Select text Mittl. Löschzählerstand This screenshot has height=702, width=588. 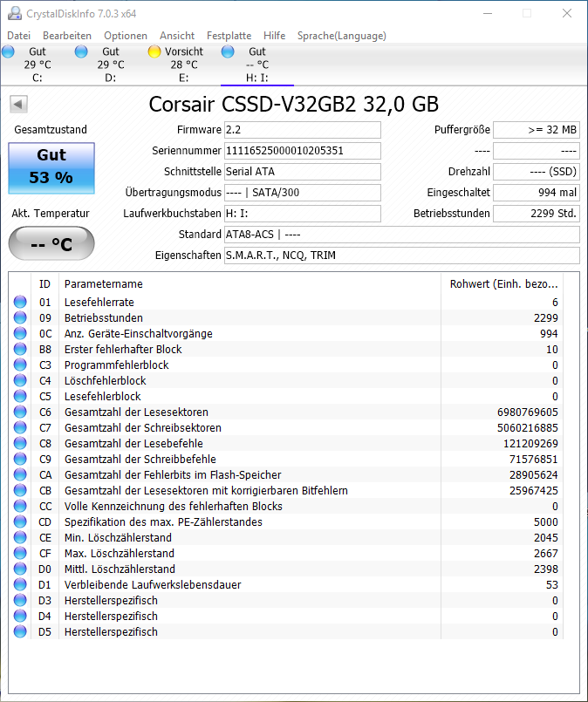tap(120, 569)
